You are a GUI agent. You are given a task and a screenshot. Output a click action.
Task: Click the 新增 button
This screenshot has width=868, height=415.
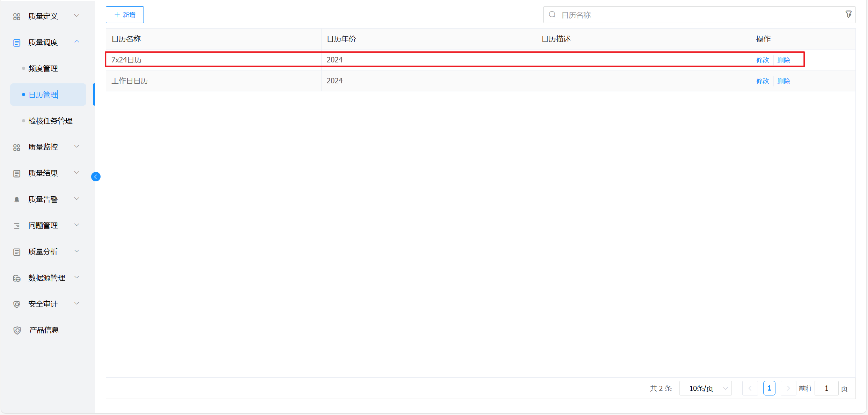[125, 15]
